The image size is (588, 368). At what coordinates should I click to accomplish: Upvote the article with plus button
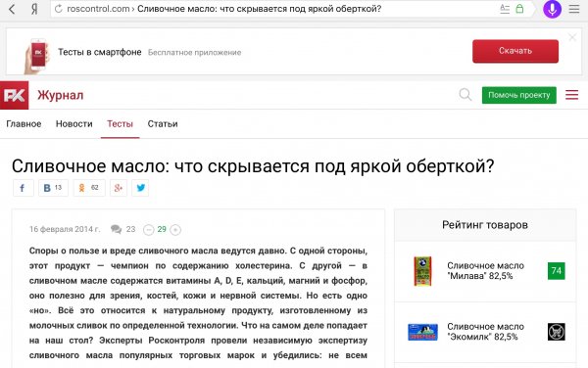pos(175,229)
